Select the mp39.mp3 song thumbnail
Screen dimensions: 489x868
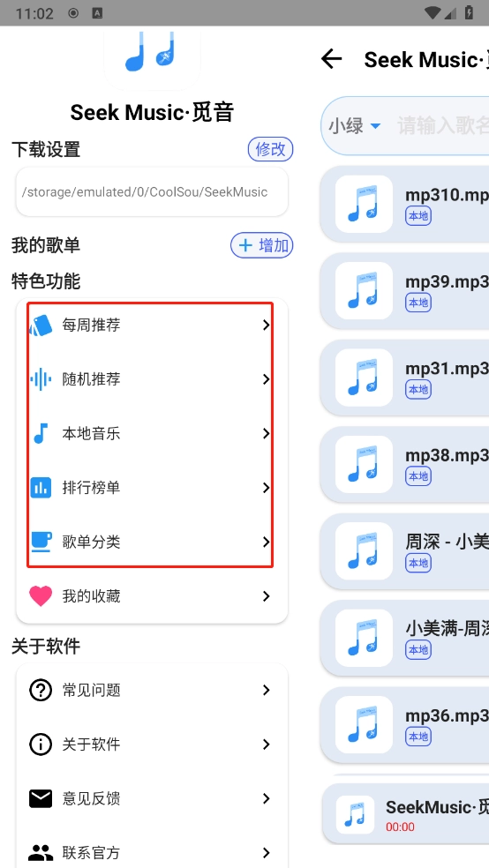[364, 290]
